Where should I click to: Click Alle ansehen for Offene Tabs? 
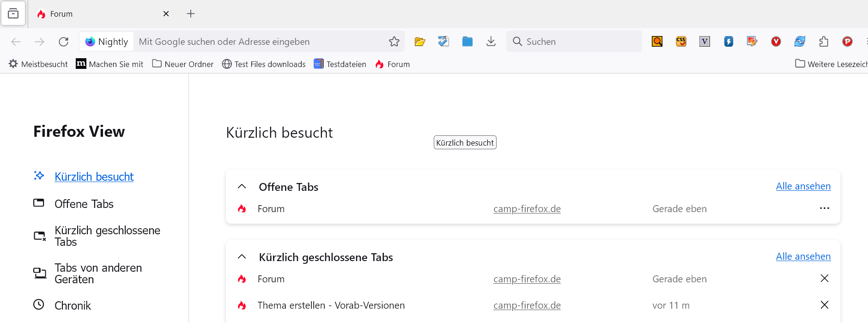(x=803, y=186)
